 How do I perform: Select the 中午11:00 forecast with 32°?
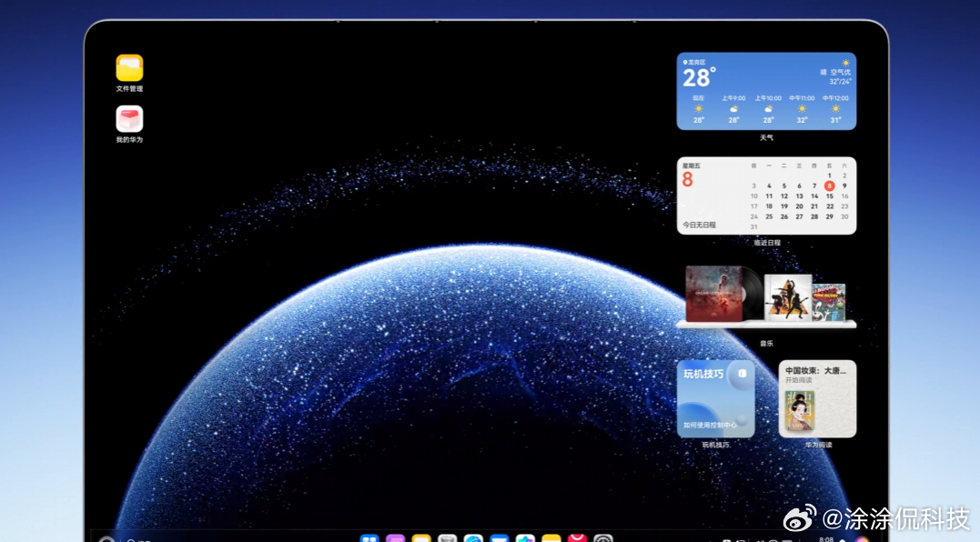tap(802, 108)
